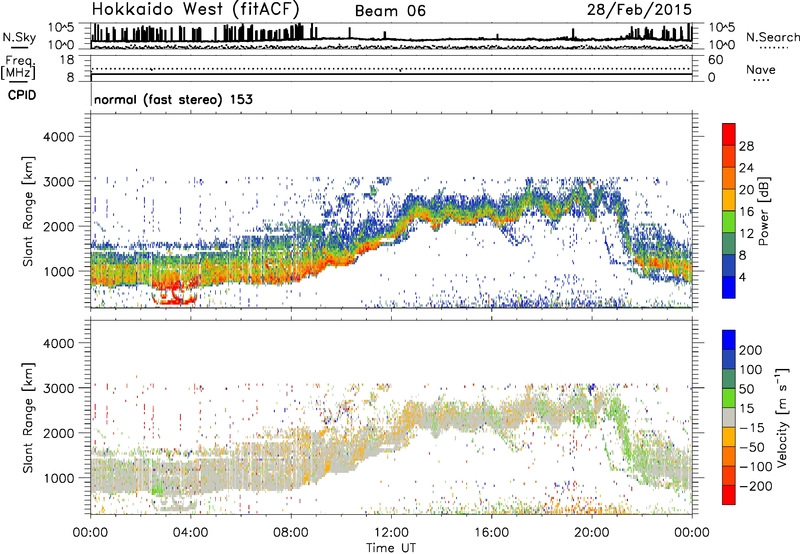
Task: Click the solid frequency line in the Freq. panel
Action: tap(391, 74)
